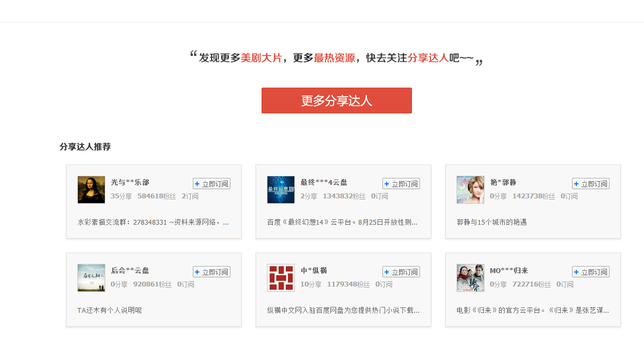Click the 后会**云盘 movie poster avatar

pyautogui.click(x=91, y=278)
